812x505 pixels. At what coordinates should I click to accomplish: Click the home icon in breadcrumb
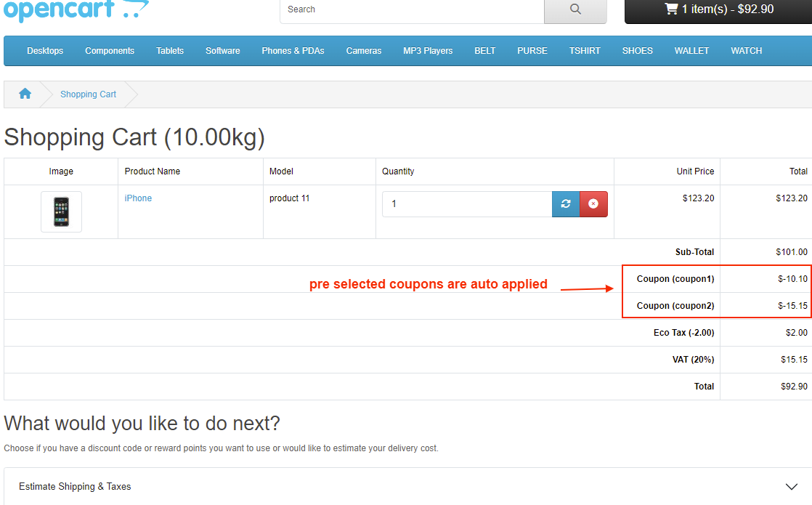tap(25, 94)
